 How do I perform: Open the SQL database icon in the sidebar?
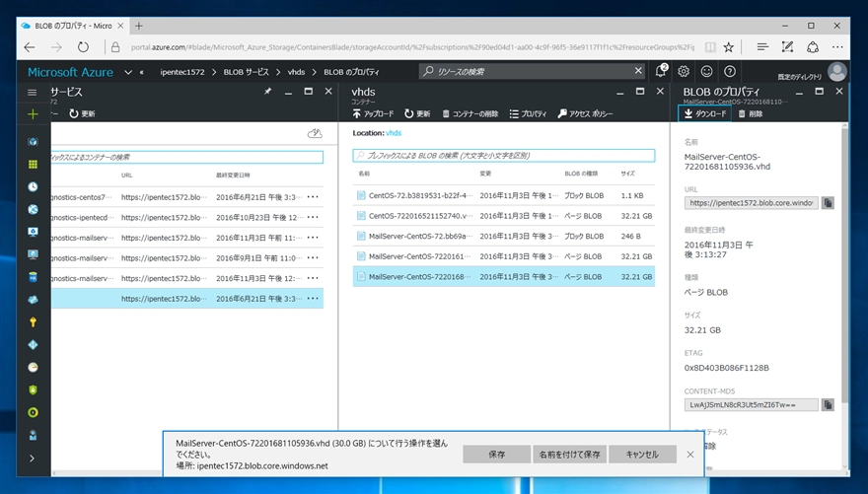(x=33, y=277)
